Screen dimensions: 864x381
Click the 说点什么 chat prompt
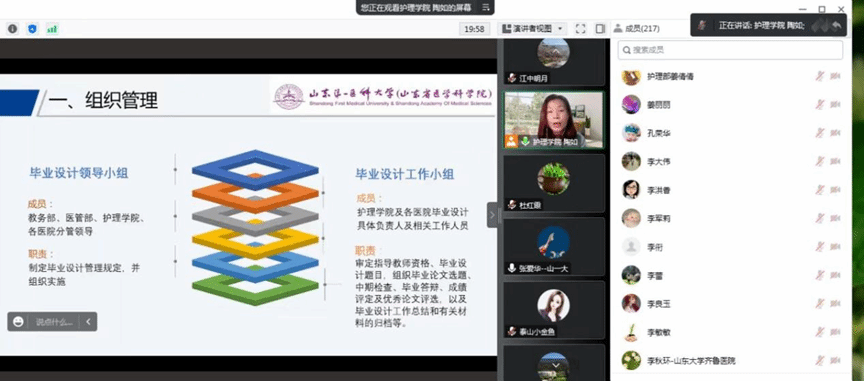(54, 322)
